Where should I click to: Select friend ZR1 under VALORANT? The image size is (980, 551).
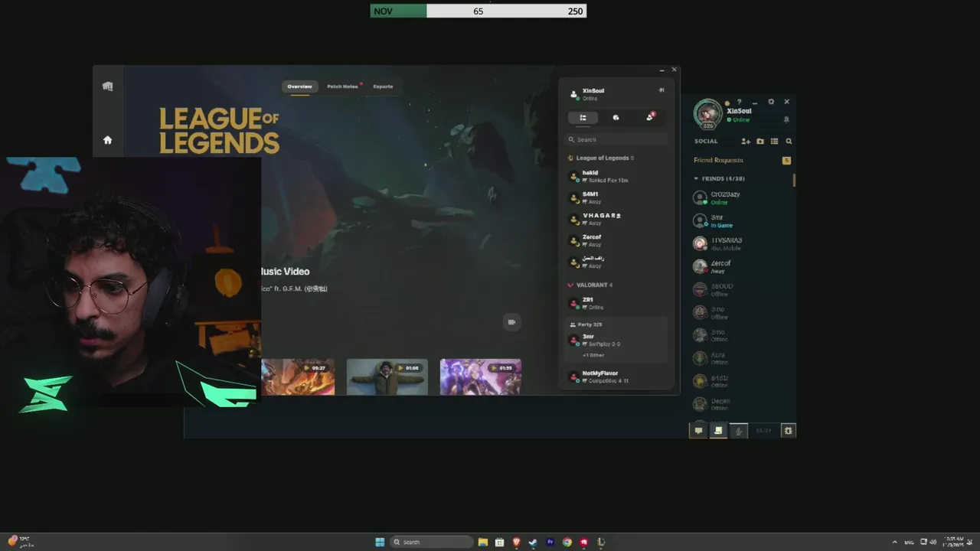click(x=616, y=303)
